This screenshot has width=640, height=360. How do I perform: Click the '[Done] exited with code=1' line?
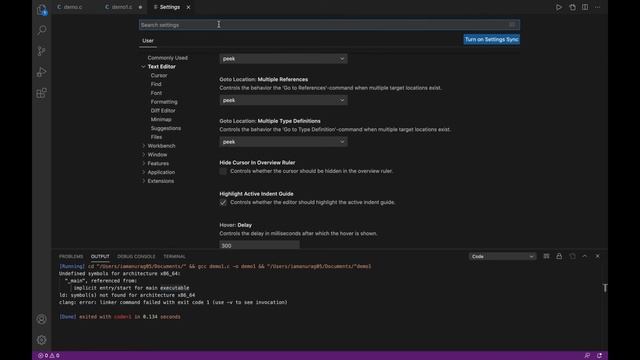pos(120,317)
